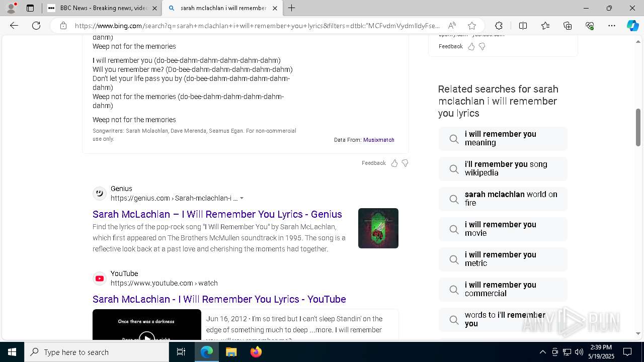Open Sarah McLachlan Genius lyrics link
The height and width of the screenshot is (362, 644).
(x=217, y=214)
